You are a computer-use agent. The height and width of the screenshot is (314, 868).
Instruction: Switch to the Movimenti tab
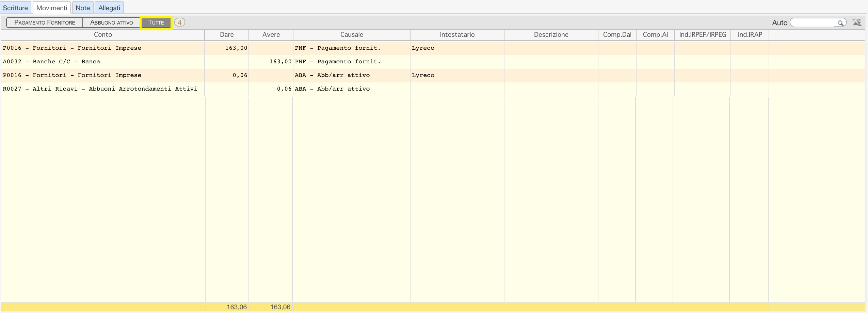click(52, 7)
